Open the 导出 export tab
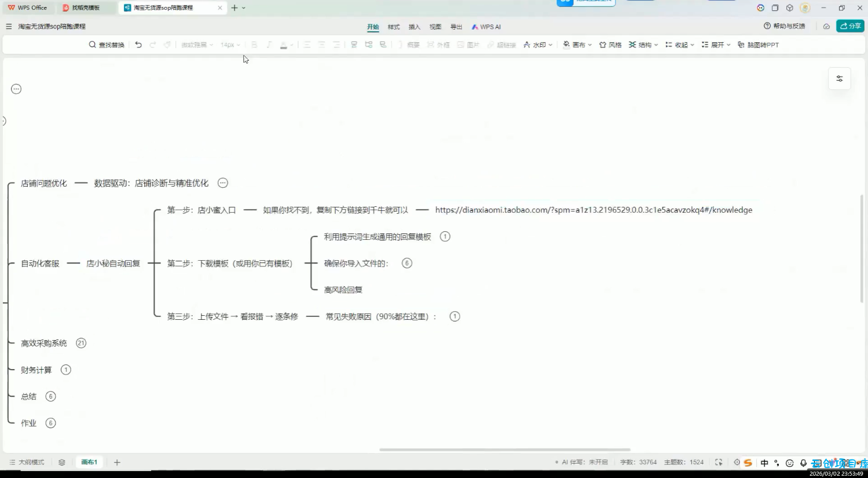 [x=456, y=27]
